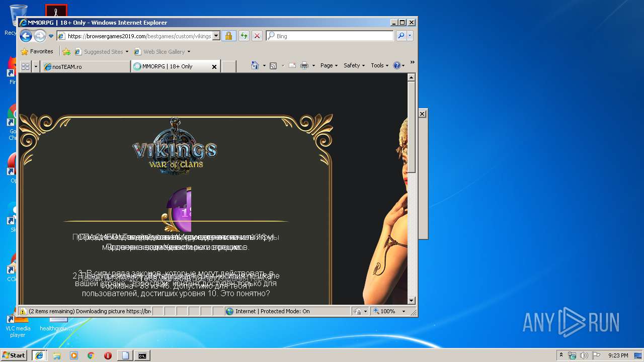
Task: Open the Windows Start menu
Action: point(14,355)
